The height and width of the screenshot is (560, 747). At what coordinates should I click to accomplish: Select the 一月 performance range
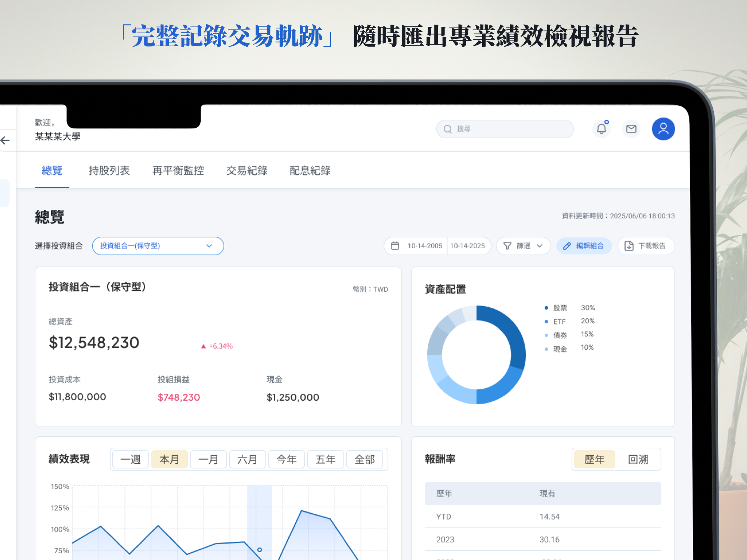click(x=208, y=459)
